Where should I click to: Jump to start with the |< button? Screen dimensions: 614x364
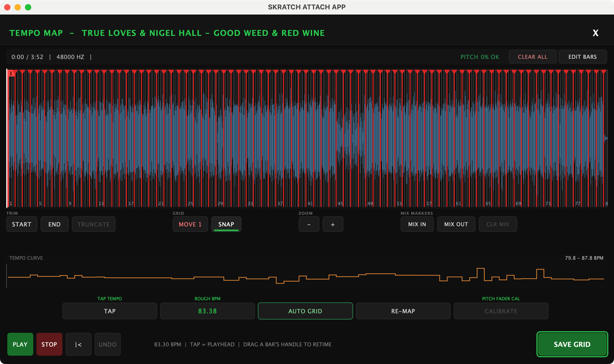[x=79, y=344]
